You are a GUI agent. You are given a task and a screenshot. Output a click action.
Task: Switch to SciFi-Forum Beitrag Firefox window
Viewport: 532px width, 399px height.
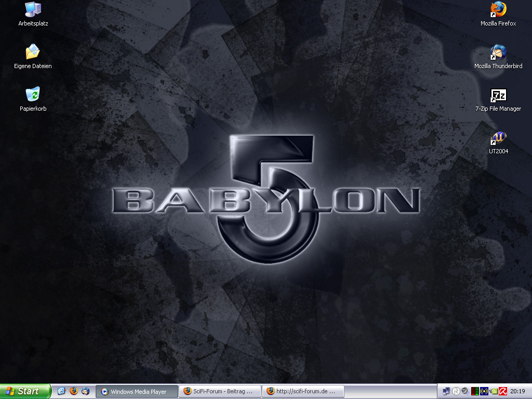219,392
